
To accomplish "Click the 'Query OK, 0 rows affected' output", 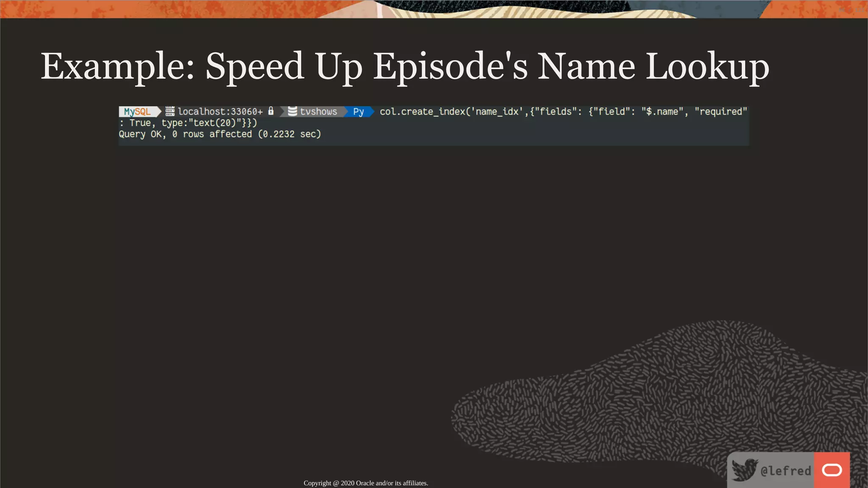I will tap(185, 134).
